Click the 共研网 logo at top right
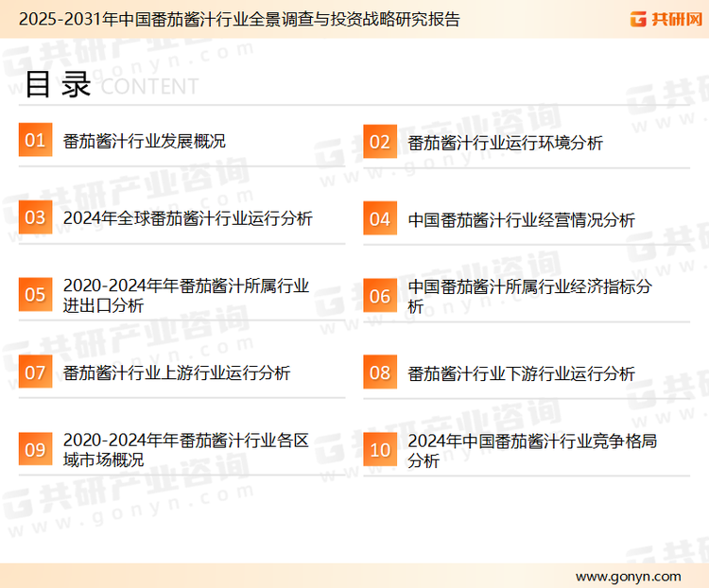This screenshot has width=709, height=588. pos(650,19)
